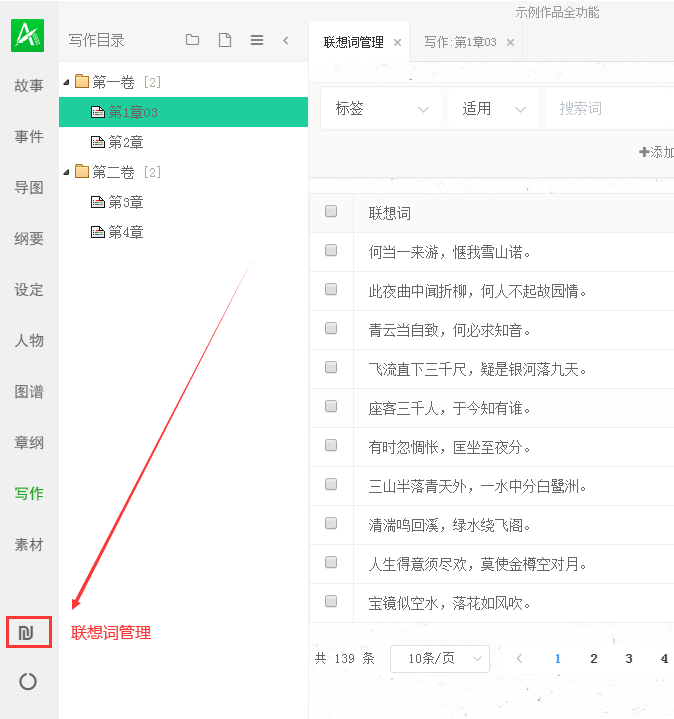Click the previous page arrow
The image size is (674, 719).
519,659
